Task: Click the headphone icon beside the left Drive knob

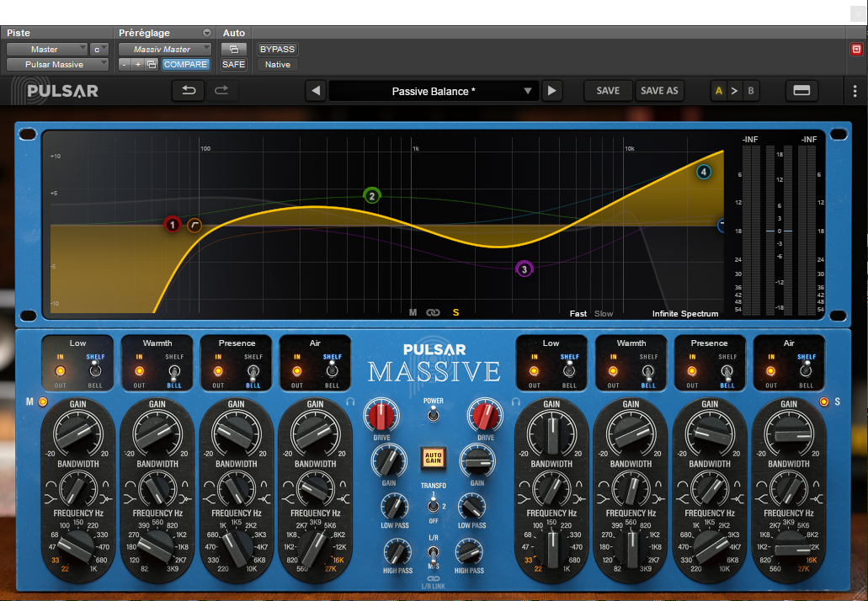Action: click(352, 402)
